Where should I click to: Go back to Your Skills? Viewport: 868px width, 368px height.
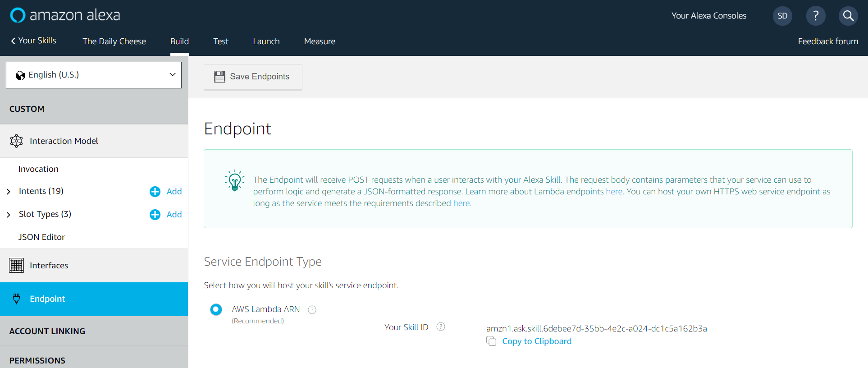[33, 41]
